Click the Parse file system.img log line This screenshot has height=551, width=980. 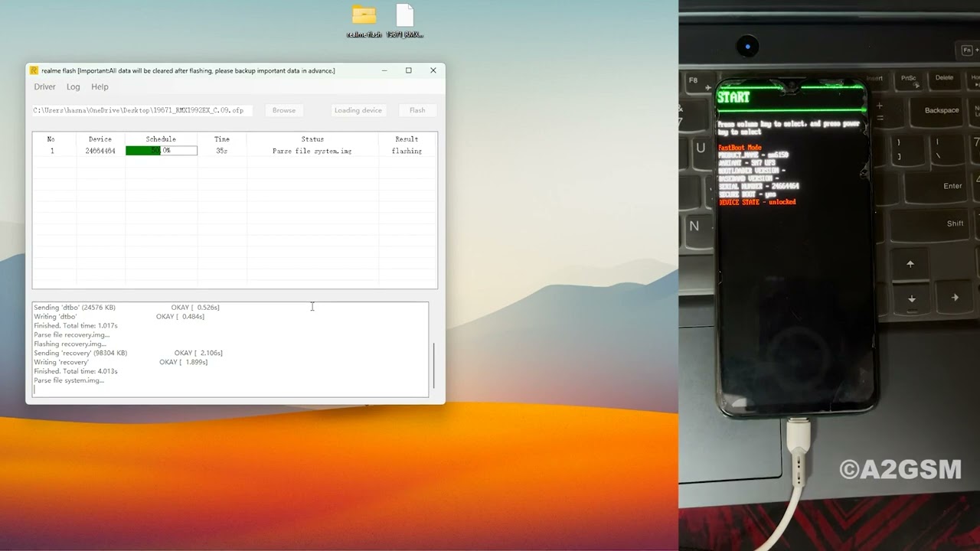pyautogui.click(x=69, y=381)
